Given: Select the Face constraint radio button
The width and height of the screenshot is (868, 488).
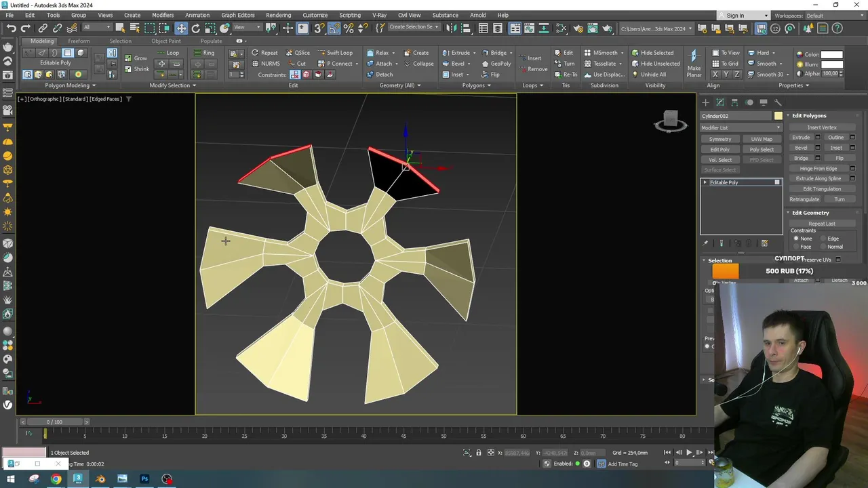Looking at the screenshot, I should (x=796, y=247).
